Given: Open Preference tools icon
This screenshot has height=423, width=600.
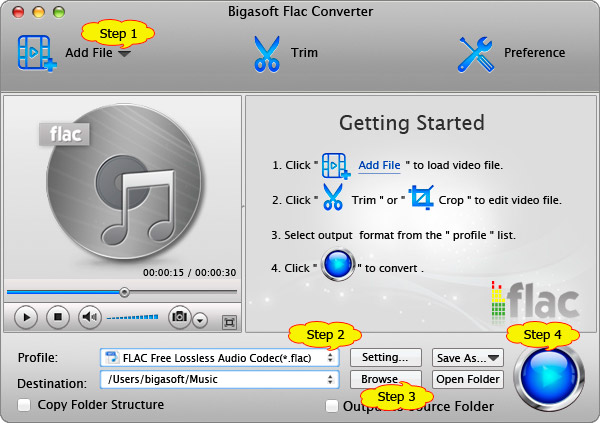Looking at the screenshot, I should click(x=476, y=54).
